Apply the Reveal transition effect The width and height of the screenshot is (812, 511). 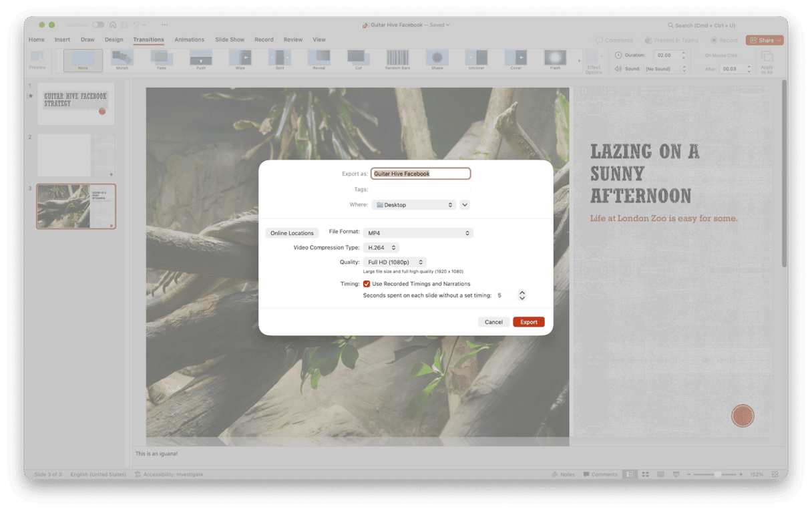[x=319, y=59]
